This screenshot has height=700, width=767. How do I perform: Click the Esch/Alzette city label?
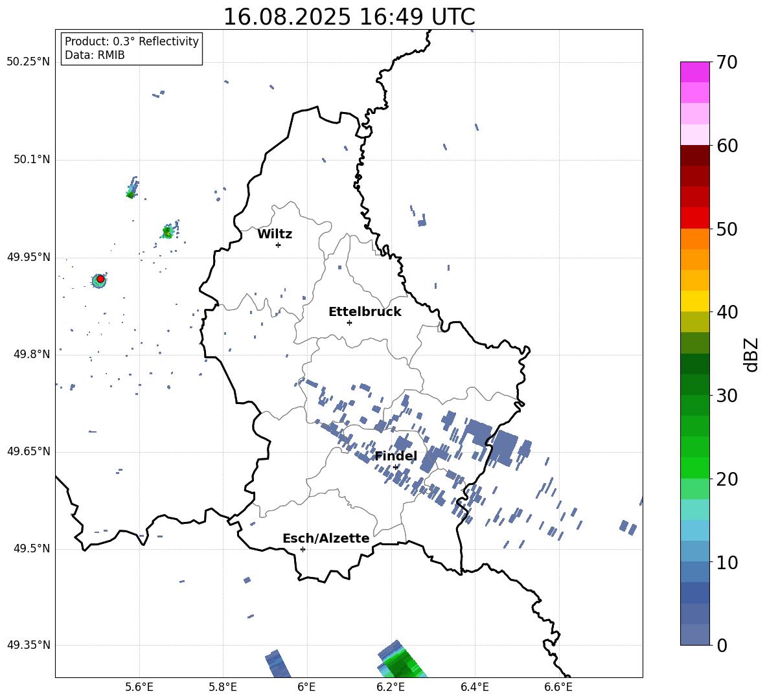(326, 538)
